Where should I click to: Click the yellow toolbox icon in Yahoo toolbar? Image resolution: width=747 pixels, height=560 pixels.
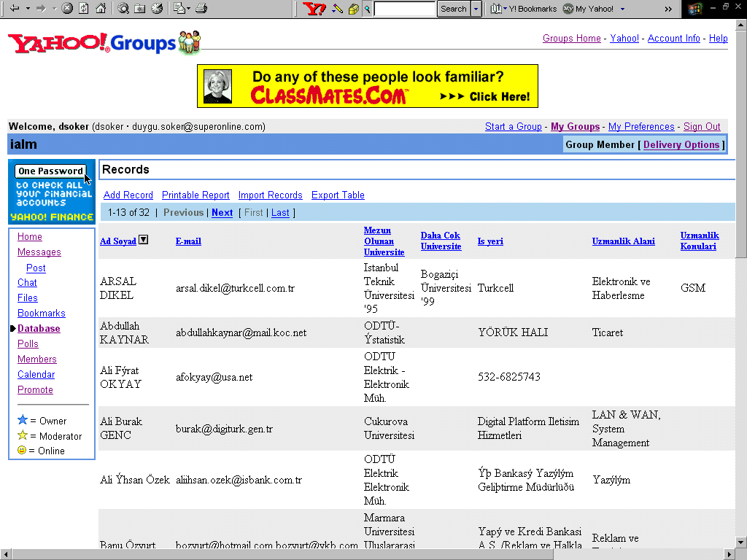(x=353, y=9)
